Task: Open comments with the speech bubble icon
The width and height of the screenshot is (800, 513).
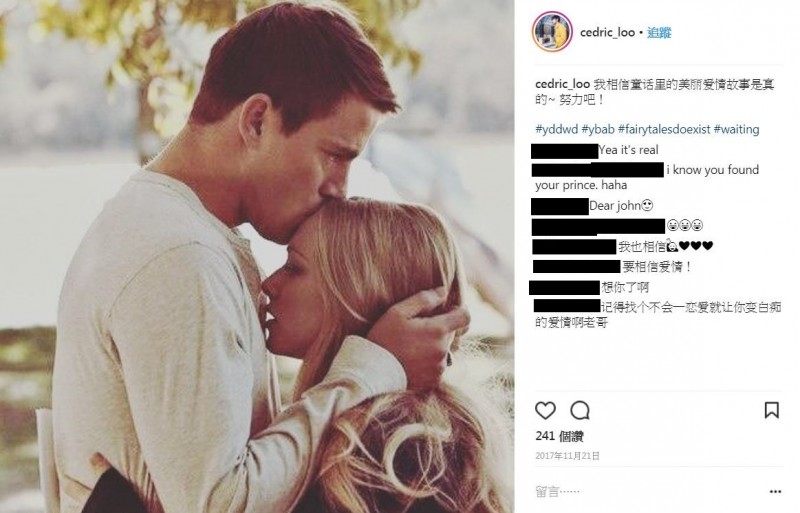Action: [x=580, y=410]
